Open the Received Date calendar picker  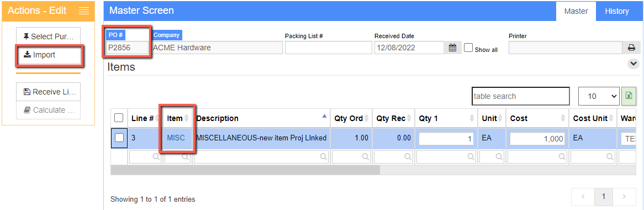[452, 48]
